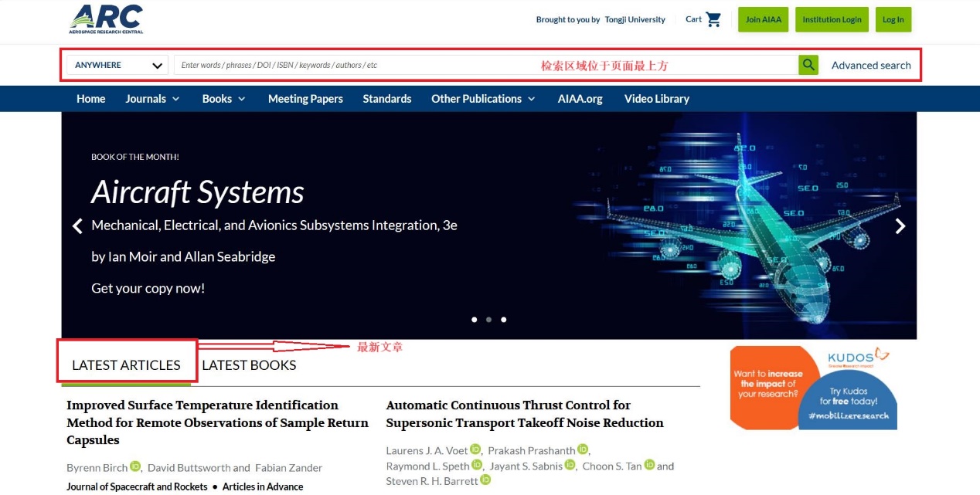The height and width of the screenshot is (495, 980).
Task: Click the Log In button
Action: 893,19
